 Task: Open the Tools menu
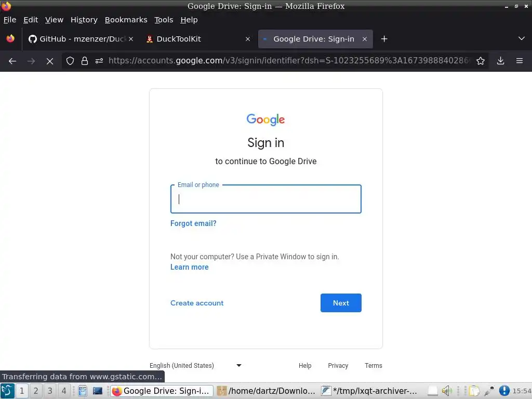click(x=164, y=20)
